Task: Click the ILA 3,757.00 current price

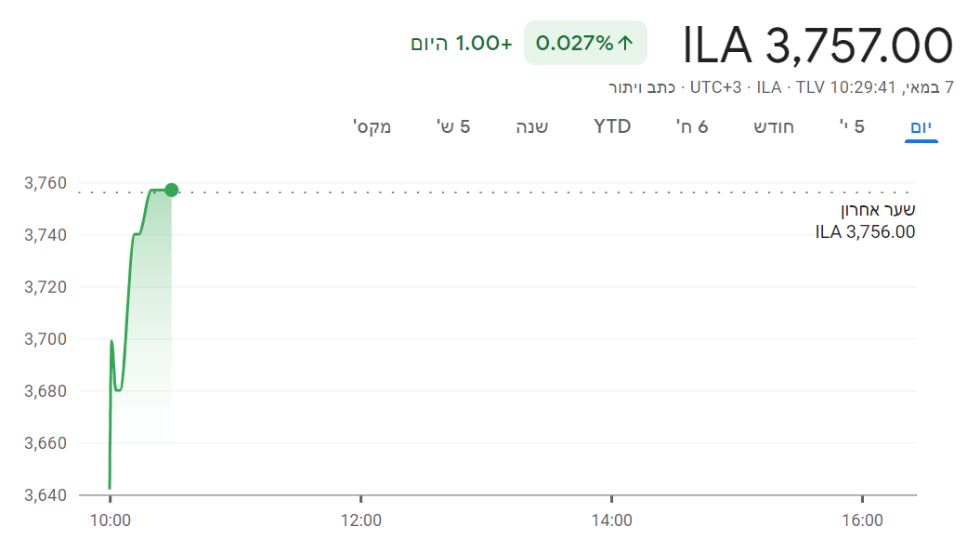Action: tap(817, 45)
